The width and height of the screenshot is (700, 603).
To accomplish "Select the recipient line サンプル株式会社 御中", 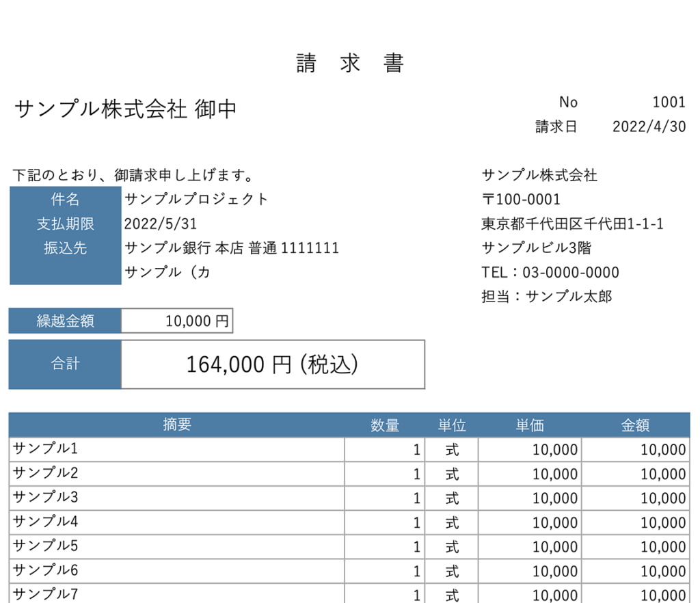I will tap(126, 109).
